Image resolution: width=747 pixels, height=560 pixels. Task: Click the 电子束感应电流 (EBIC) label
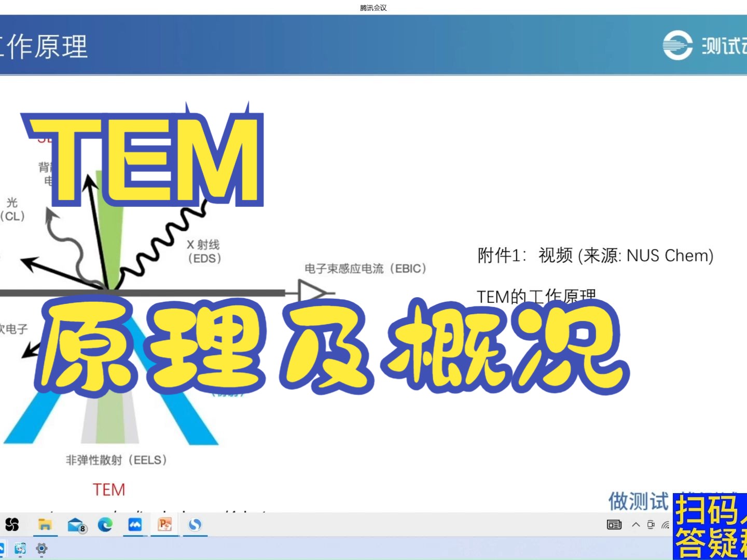[x=366, y=269]
